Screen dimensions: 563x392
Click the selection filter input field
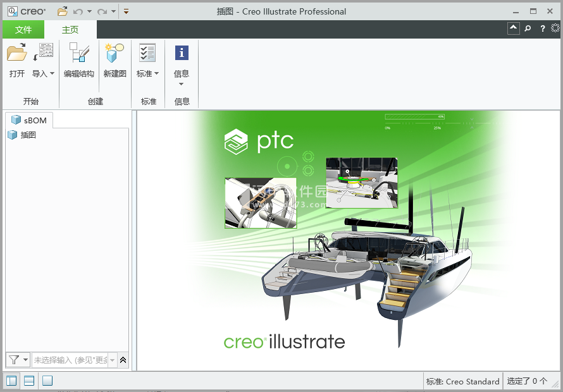click(70, 360)
